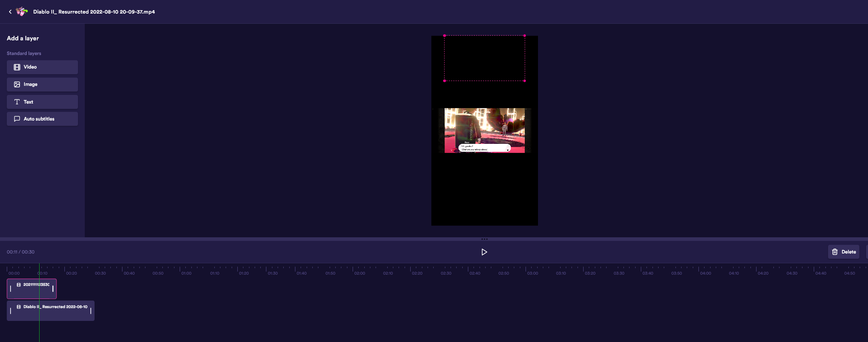Click the 'Add a layer' heading
The image size is (868, 342).
23,38
